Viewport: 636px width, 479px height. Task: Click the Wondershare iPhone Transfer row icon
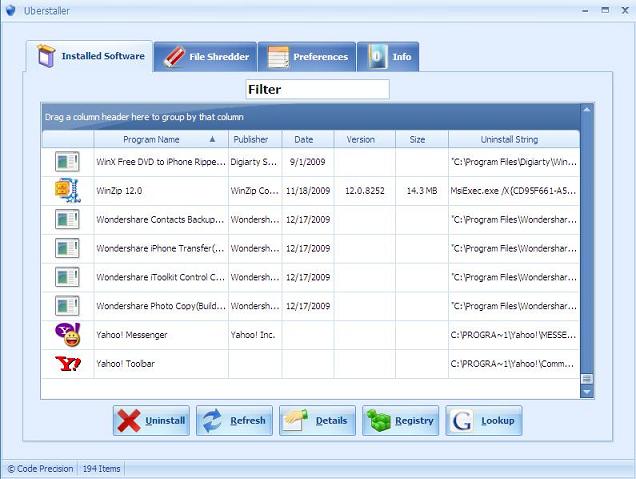(x=67, y=248)
